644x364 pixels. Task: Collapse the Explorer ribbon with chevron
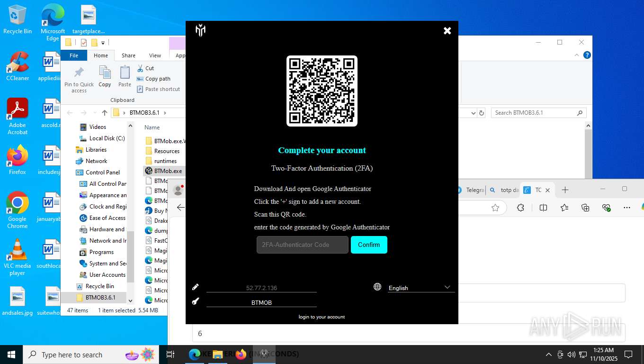(577, 55)
